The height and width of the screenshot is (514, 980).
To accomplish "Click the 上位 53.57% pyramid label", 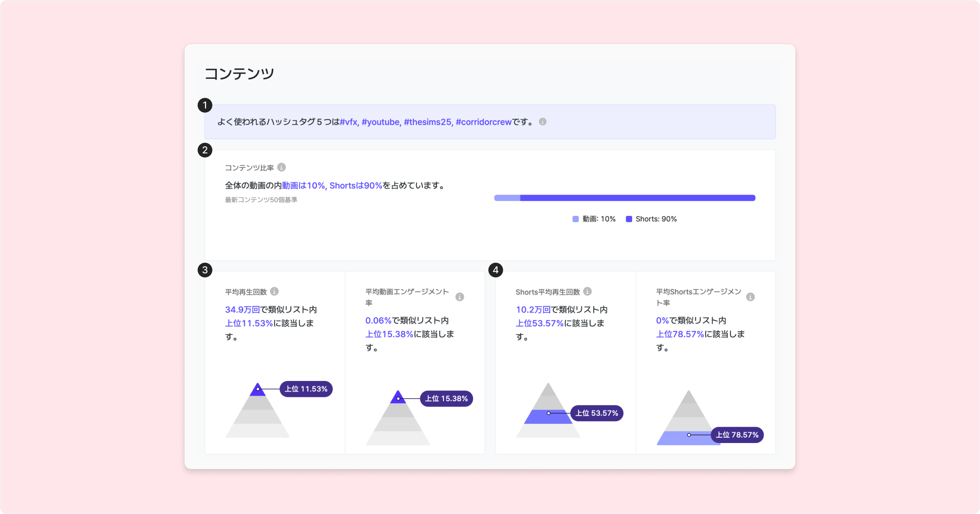I will tap(597, 413).
